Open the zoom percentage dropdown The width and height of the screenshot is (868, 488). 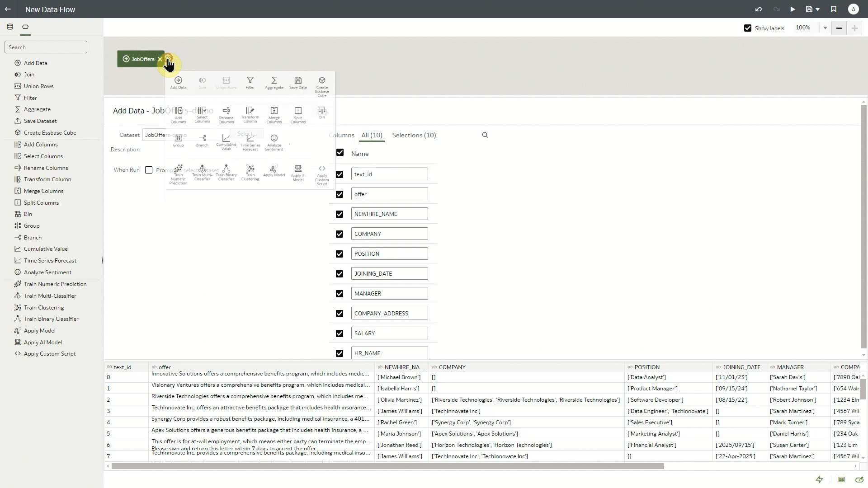[x=826, y=28]
